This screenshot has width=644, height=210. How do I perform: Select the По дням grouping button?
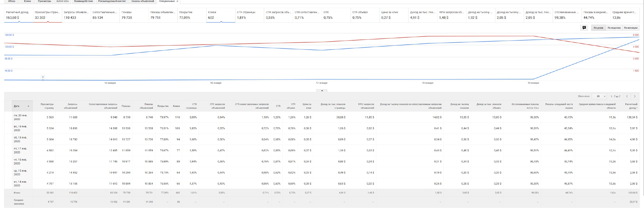[x=598, y=28]
